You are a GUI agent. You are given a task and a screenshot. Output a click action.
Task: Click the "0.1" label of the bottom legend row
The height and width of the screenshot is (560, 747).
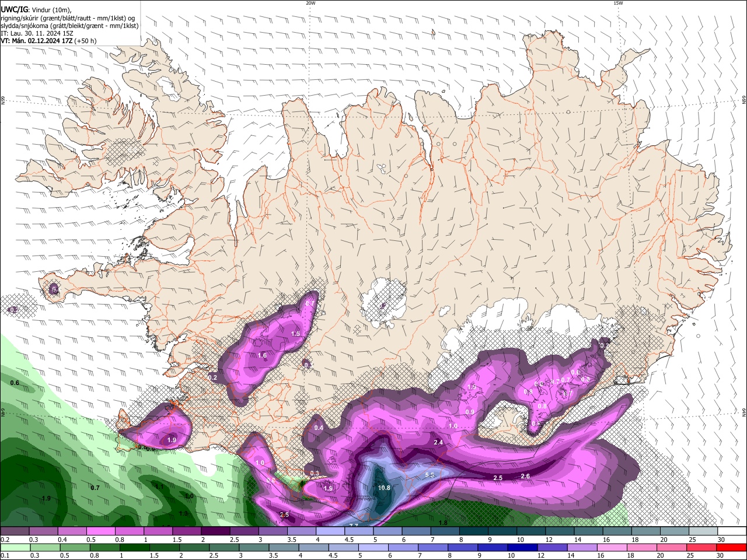click(5, 555)
